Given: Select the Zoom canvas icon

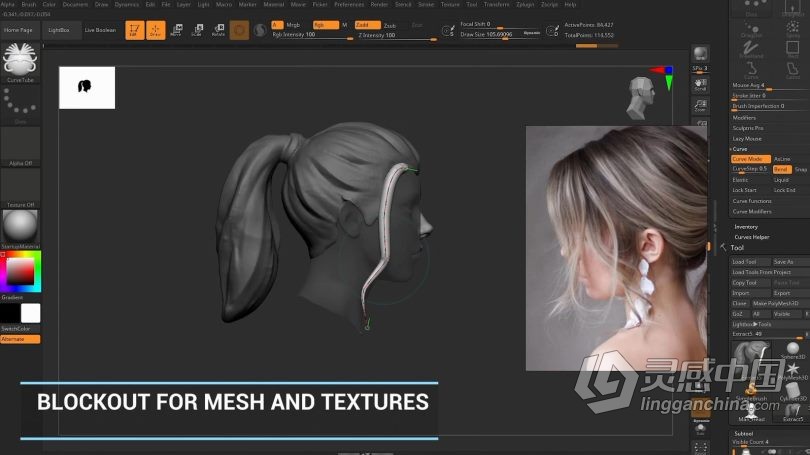Looking at the screenshot, I should pos(700,106).
